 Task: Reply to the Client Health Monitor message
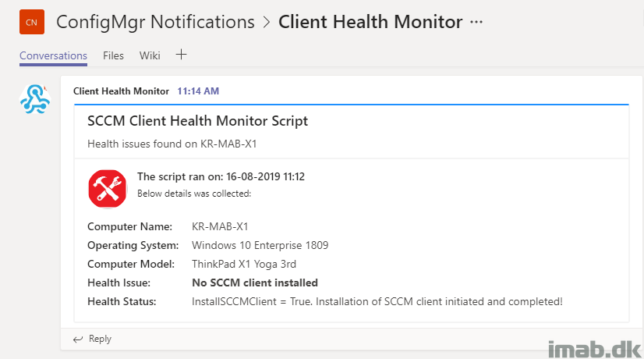[93, 339]
